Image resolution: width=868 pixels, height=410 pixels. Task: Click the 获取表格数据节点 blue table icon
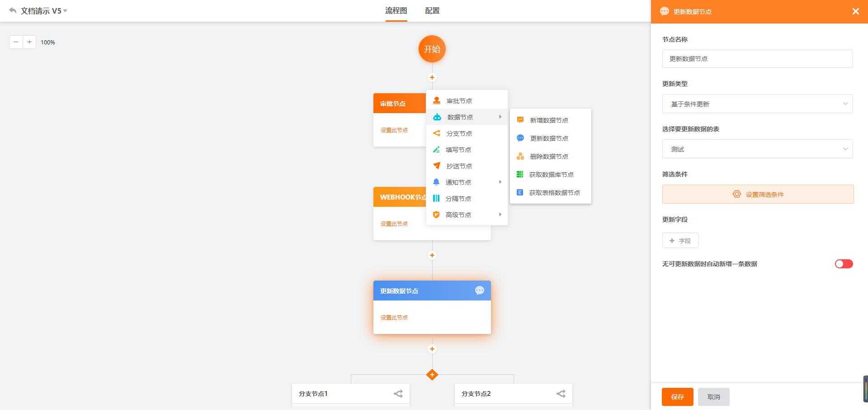tap(520, 192)
